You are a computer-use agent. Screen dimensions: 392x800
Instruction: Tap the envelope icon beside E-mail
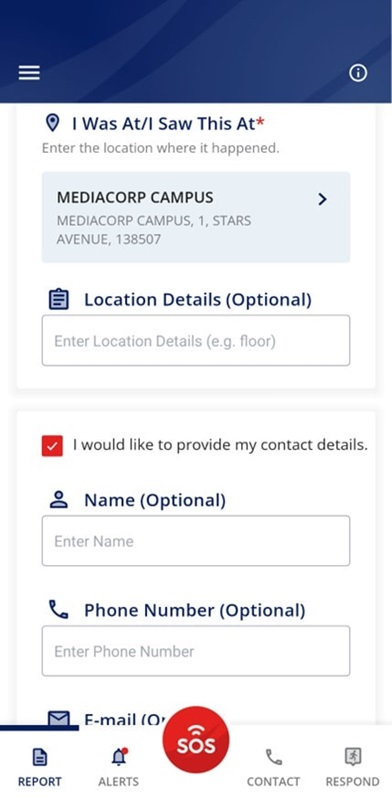coord(59,718)
